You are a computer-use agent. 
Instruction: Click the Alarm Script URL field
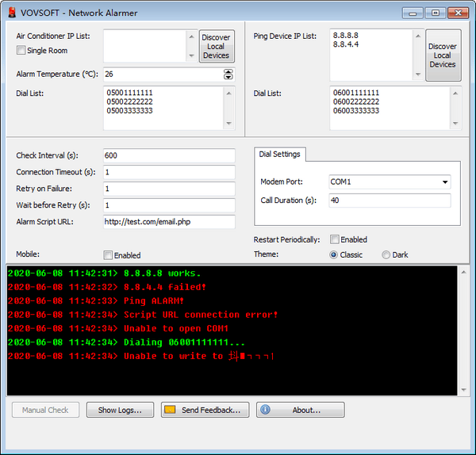[x=169, y=222]
